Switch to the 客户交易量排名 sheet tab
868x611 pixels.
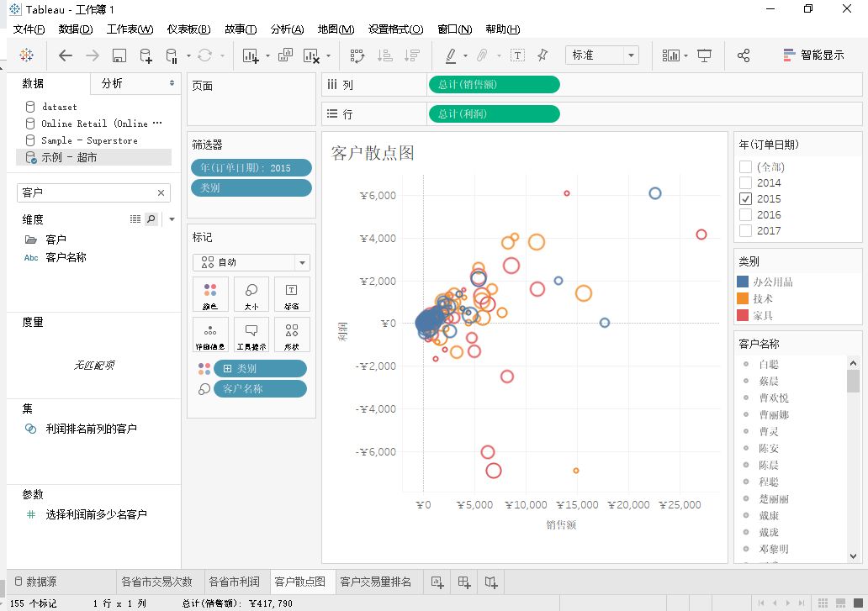[375, 582]
